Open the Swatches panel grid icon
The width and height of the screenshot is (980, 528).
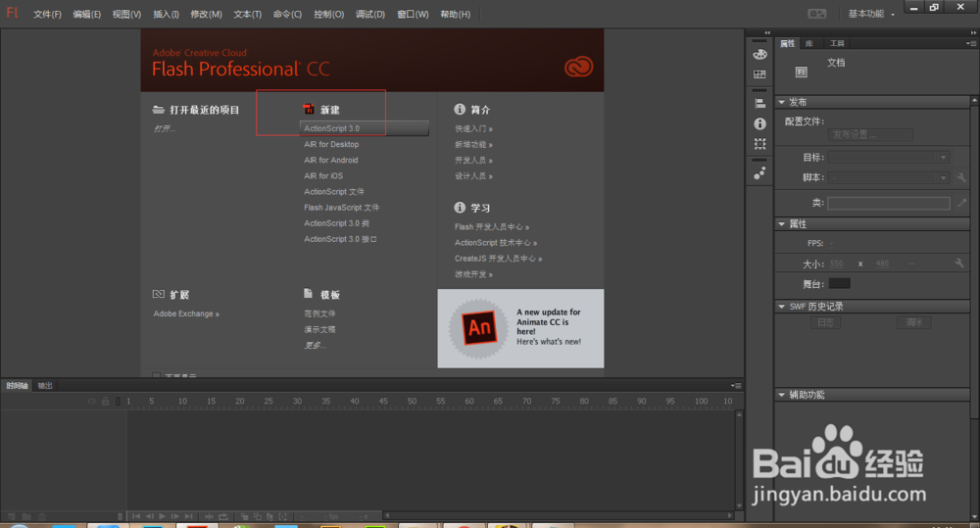point(759,74)
